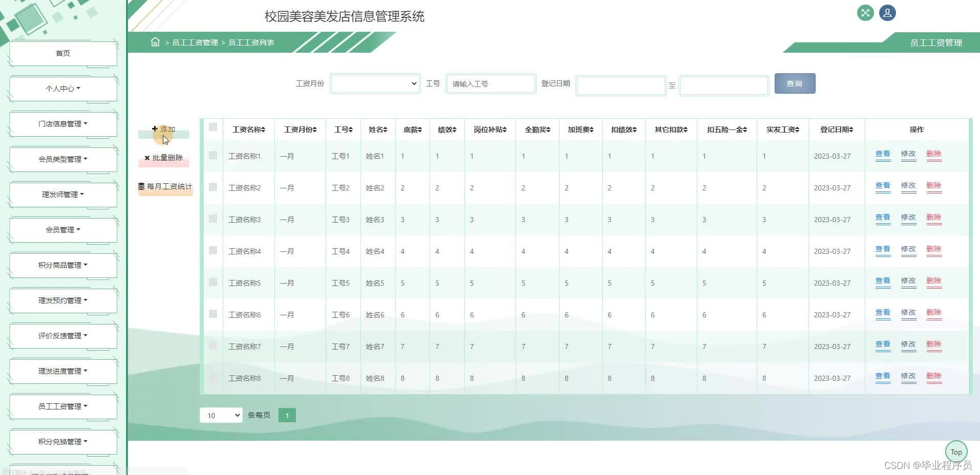
Task: Sort by 底薪 column header
Action: [x=412, y=130]
